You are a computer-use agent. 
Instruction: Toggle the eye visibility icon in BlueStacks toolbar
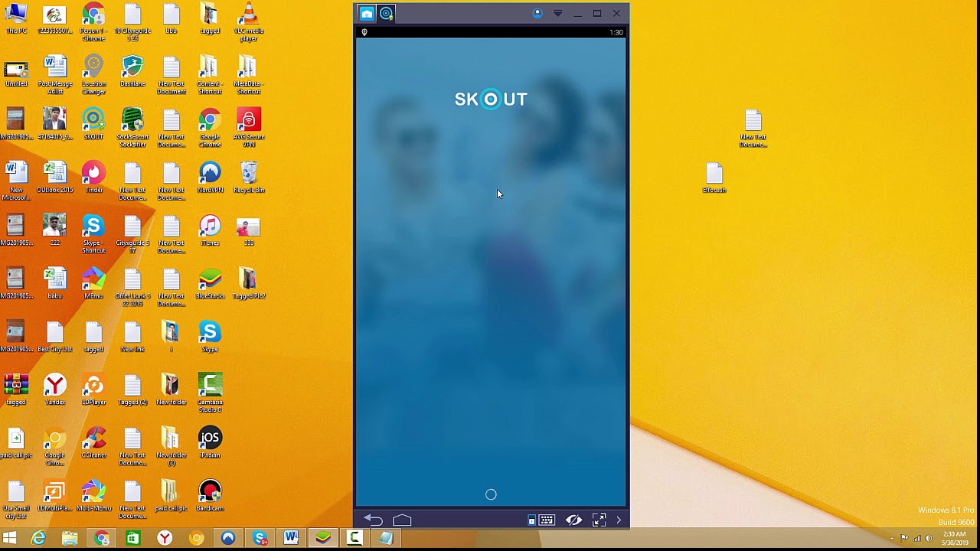point(573,520)
